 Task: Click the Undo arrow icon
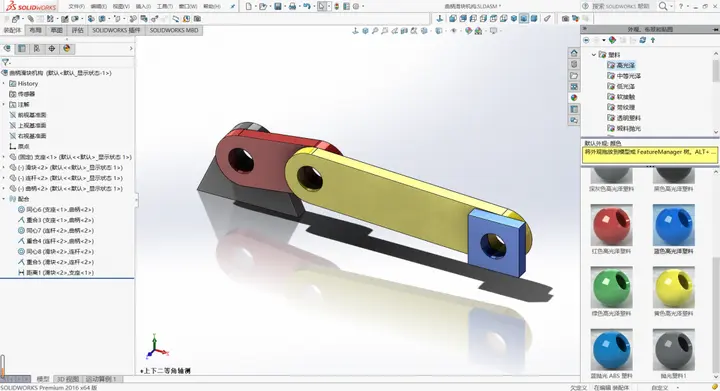pyautogui.click(x=306, y=6)
